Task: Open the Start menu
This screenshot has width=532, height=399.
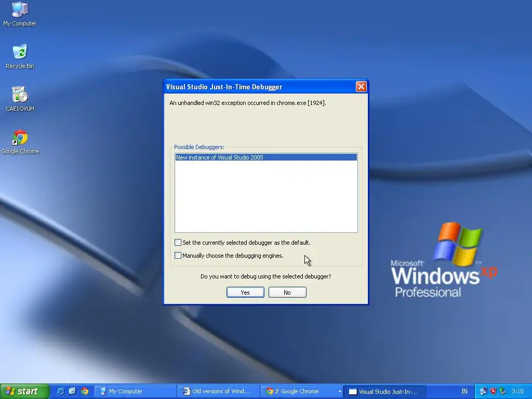Action: pos(24,391)
